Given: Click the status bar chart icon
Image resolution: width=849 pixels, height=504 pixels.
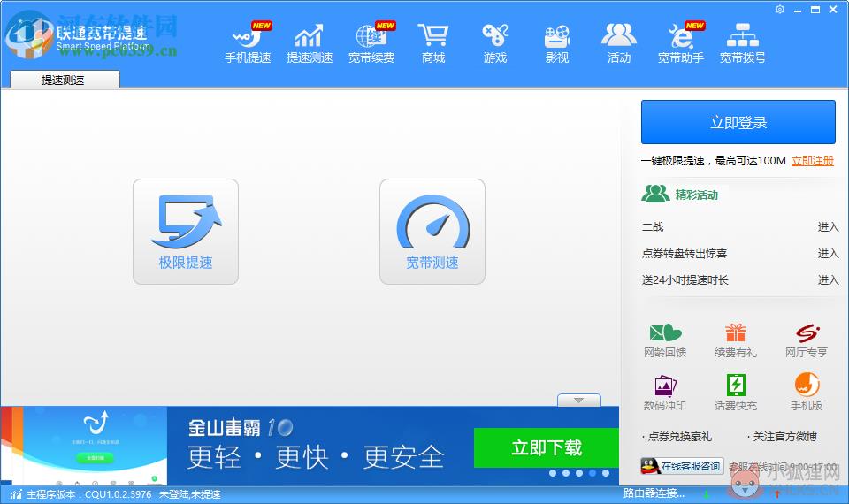Looking at the screenshot, I should point(16,493).
